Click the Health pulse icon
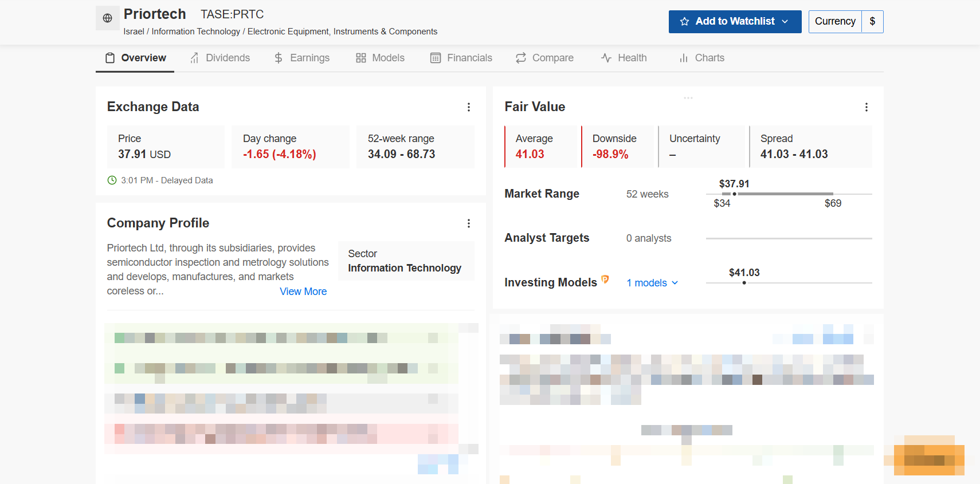Image resolution: width=980 pixels, height=484 pixels. (x=606, y=58)
